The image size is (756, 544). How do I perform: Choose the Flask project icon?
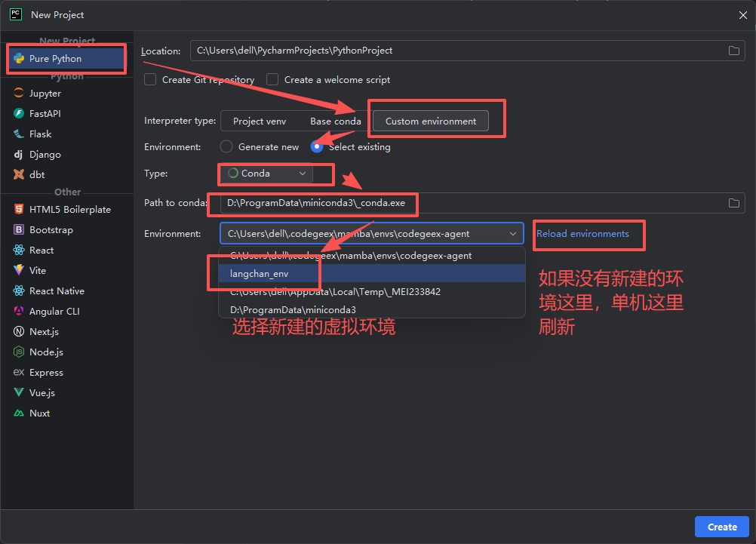[19, 134]
